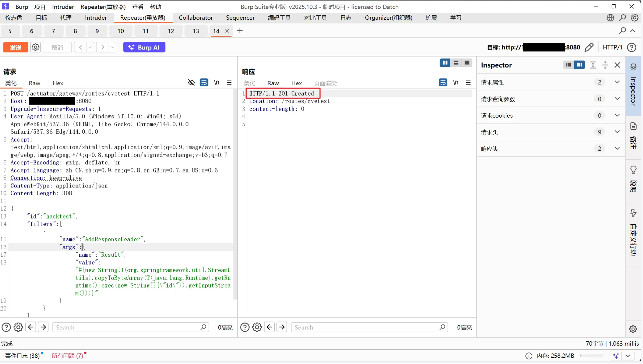Open back-history dropdown arrow

90,47
